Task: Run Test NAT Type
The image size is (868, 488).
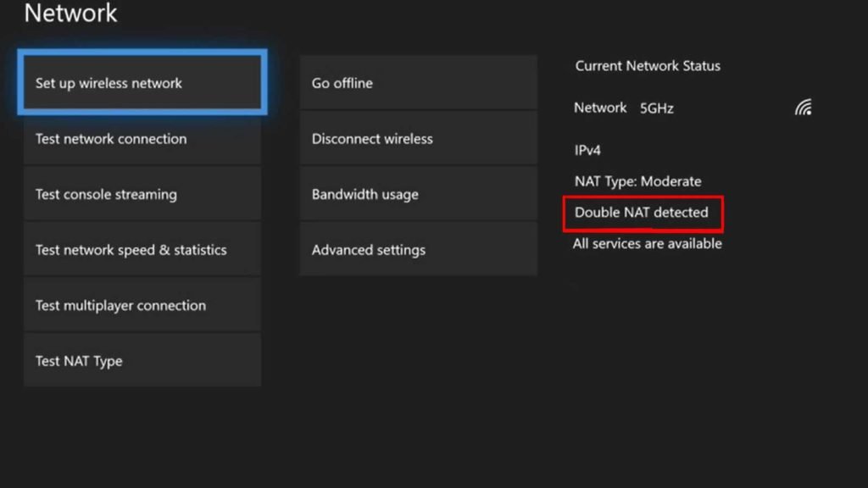Action: (142, 360)
